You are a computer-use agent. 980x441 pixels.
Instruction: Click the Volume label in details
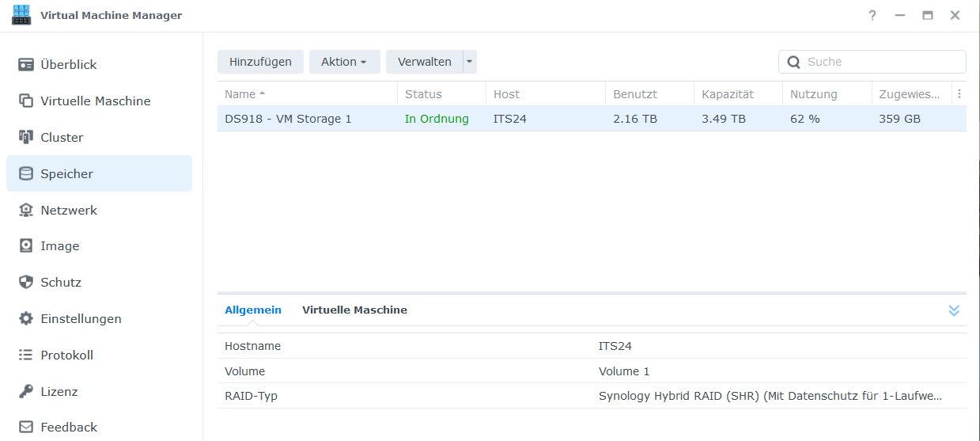click(x=244, y=371)
